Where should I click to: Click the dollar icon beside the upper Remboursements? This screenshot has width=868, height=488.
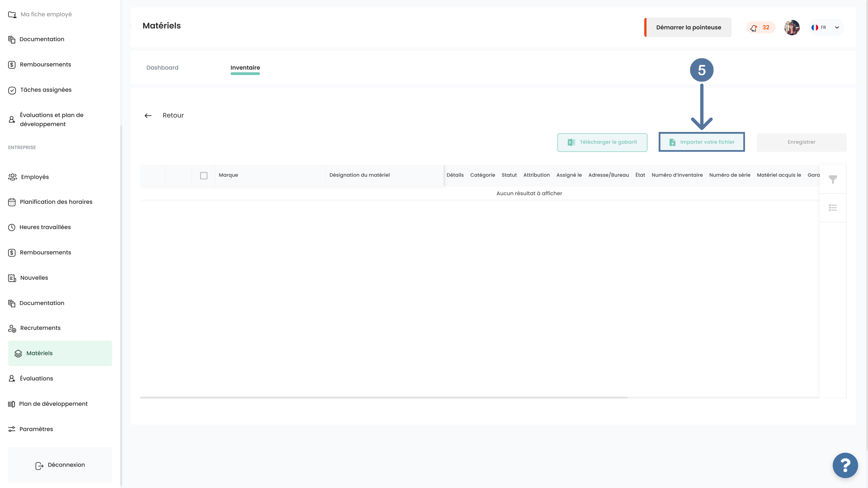pos(12,65)
